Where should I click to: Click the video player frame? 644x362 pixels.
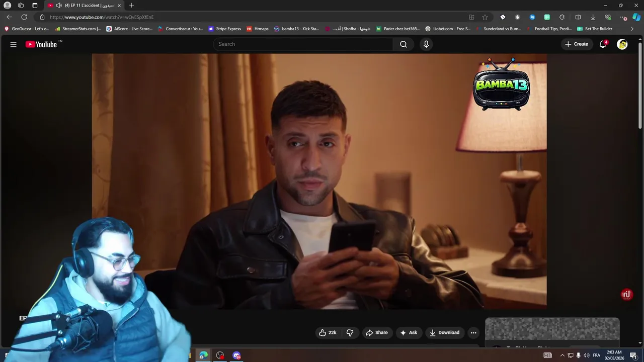click(x=319, y=181)
